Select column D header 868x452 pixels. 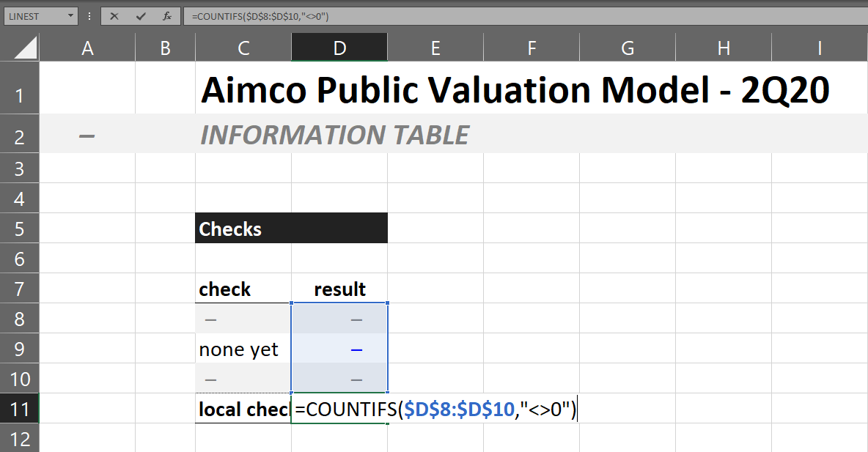click(339, 48)
